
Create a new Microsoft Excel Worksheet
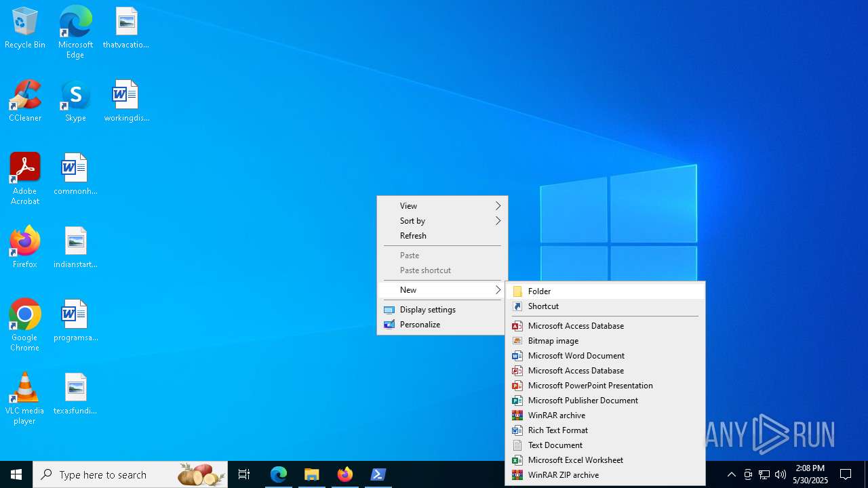coord(605,460)
